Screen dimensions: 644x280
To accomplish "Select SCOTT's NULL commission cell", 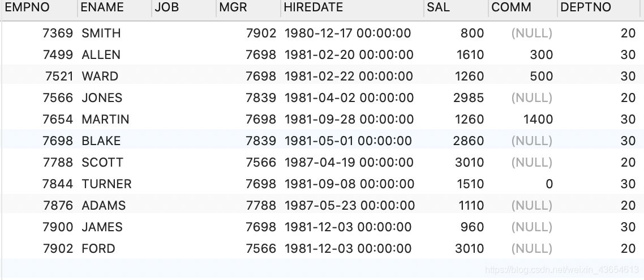I will [532, 163].
